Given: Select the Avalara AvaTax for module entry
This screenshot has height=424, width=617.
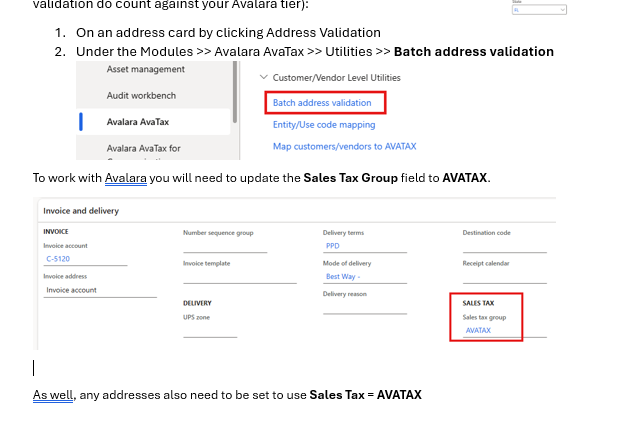Looking at the screenshot, I should pyautogui.click(x=144, y=148).
